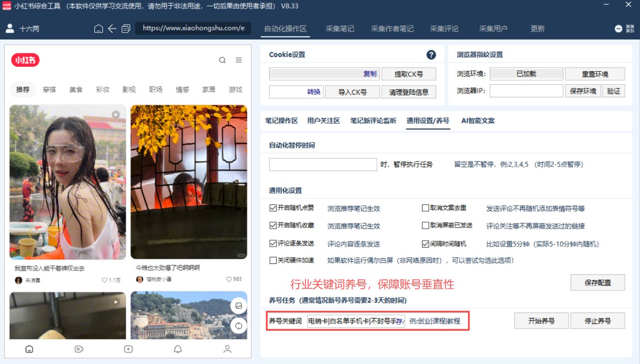Start nurturing with 开始养号 button

pyautogui.click(x=542, y=321)
